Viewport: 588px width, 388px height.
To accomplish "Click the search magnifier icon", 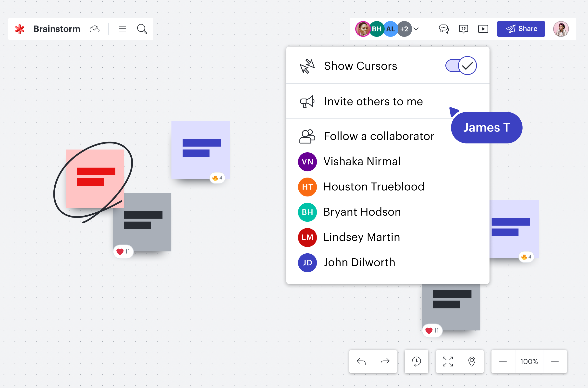I will tap(142, 29).
